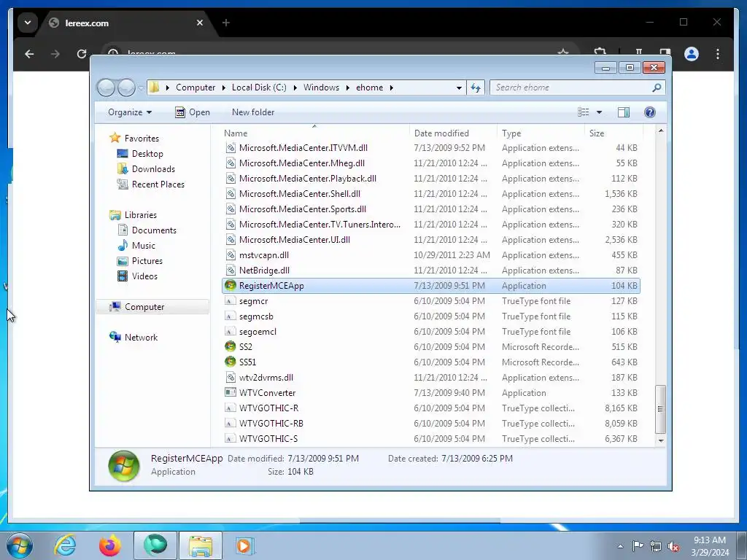Screen dimensions: 747x560
Task: Select the WTVConverter application icon
Action: pos(230,392)
